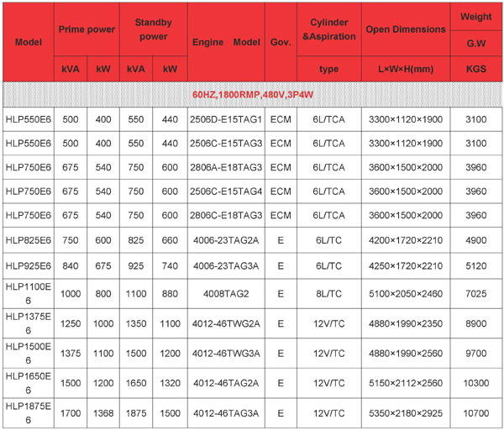Select engine model "2806C-E18TAG3"

(226, 215)
